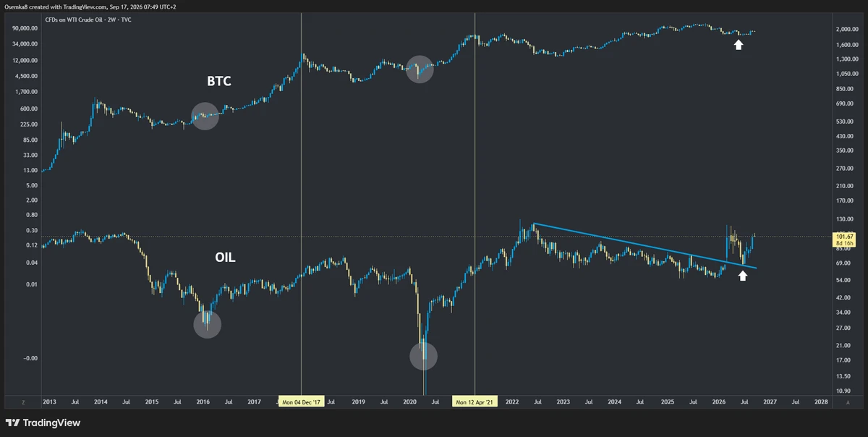Image resolution: width=868 pixels, height=437 pixels.
Task: Select the 'BTC' text annotation
Action: click(x=219, y=81)
